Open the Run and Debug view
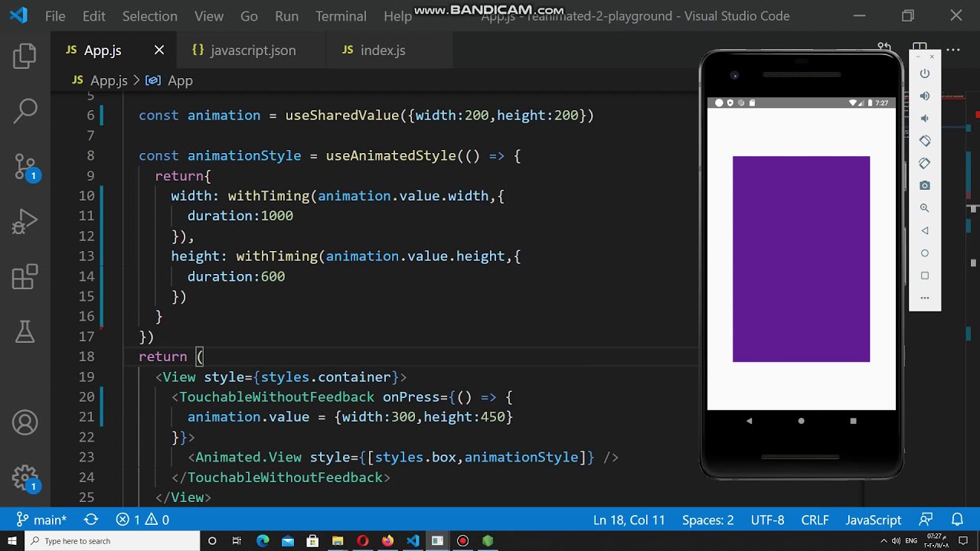 [x=25, y=222]
